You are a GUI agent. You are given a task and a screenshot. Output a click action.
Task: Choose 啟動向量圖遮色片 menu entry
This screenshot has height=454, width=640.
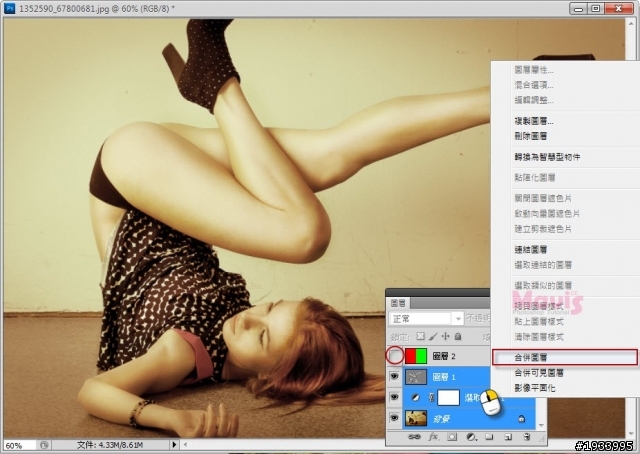pos(547,214)
